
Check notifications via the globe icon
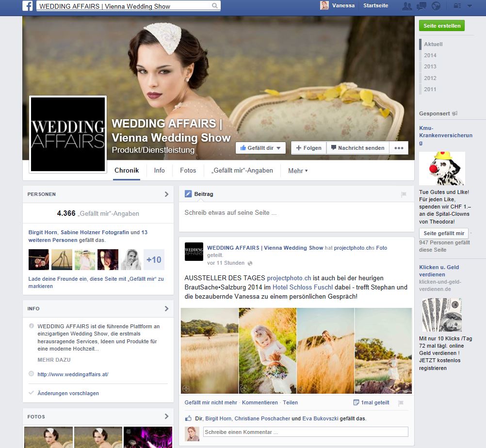tap(436, 6)
